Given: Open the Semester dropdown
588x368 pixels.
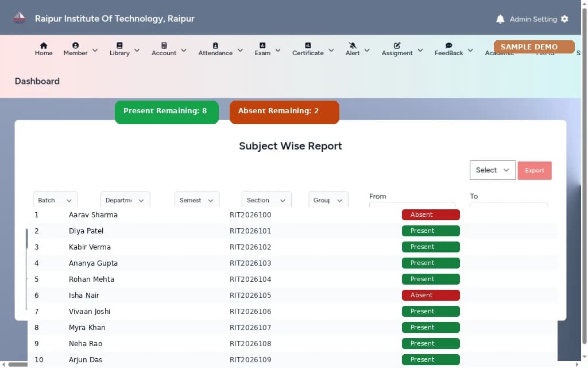Looking at the screenshot, I should 197,200.
